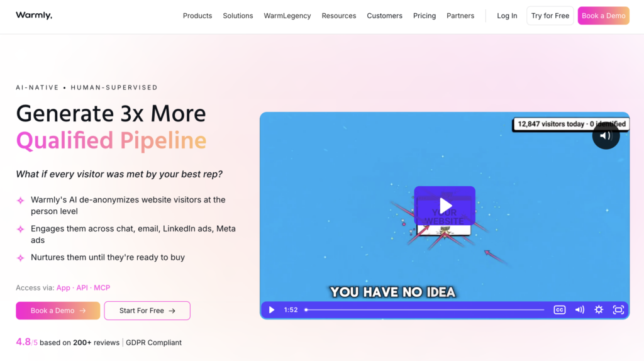
Task: Click the Start For Free button
Action: coord(147,311)
